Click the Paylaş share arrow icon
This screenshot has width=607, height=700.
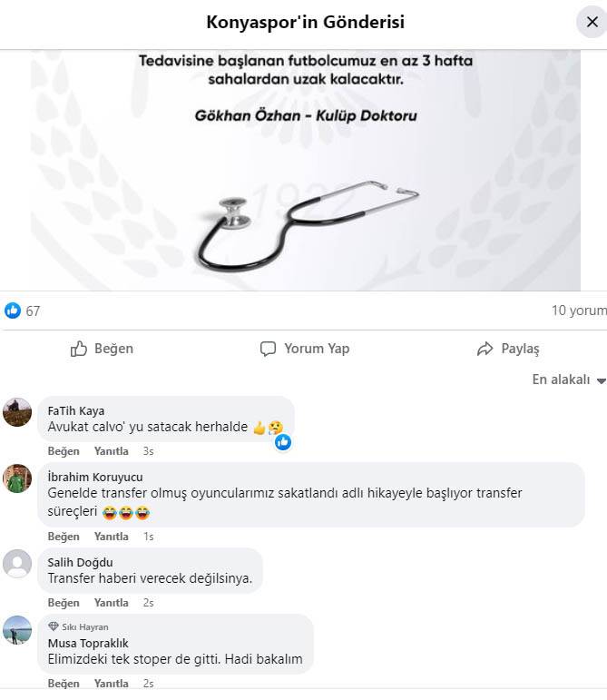tap(485, 349)
